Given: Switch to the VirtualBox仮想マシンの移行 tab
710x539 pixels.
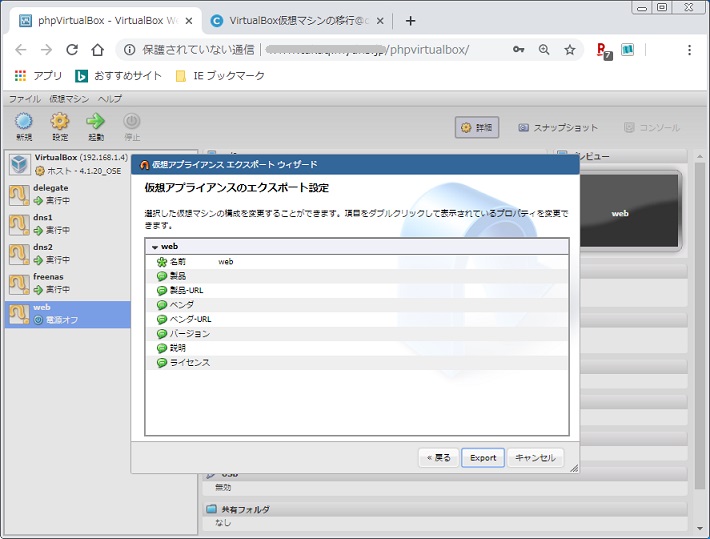Looking at the screenshot, I should (297, 21).
